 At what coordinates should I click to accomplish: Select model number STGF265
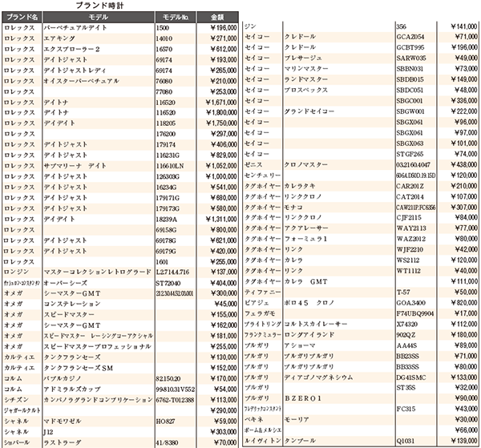410,154
